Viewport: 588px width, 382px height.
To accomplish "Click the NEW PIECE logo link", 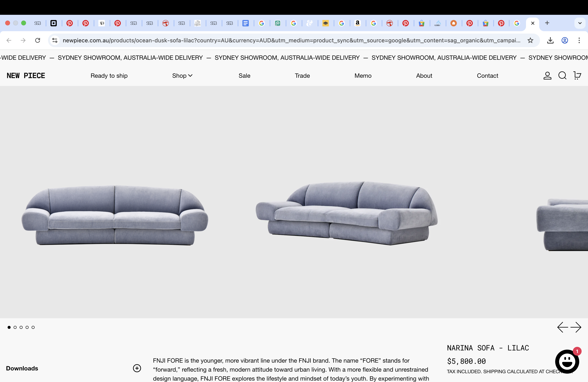I will pos(26,76).
